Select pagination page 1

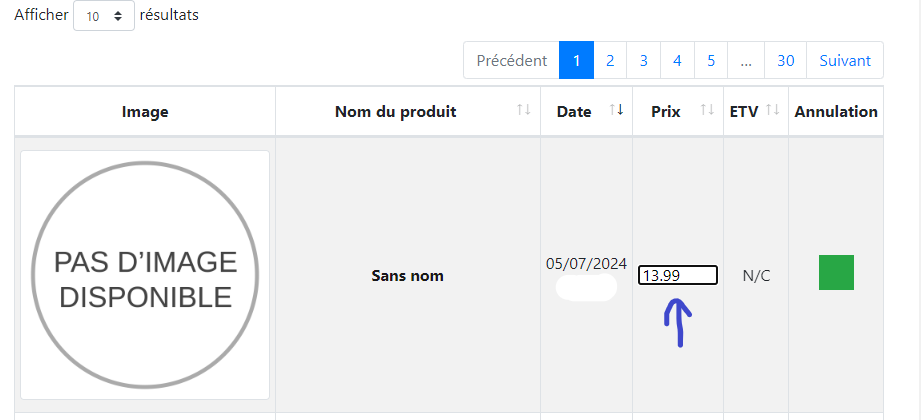576,60
